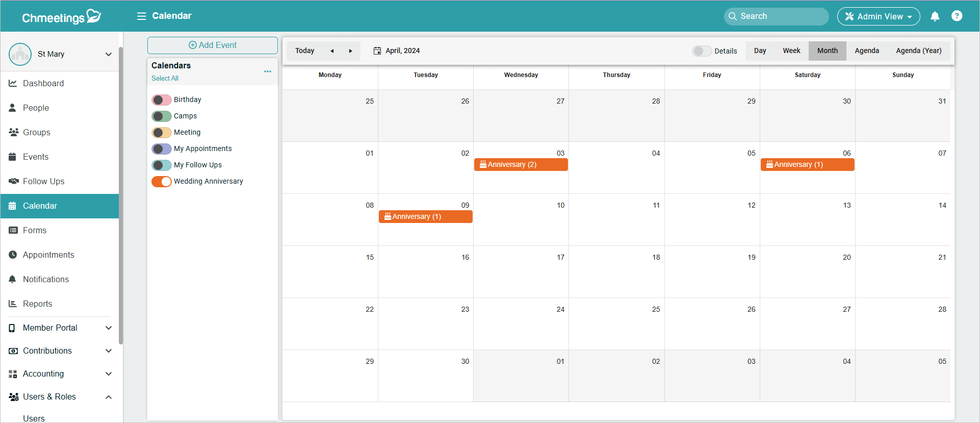Expand the St Mary church dropdown

[109, 54]
